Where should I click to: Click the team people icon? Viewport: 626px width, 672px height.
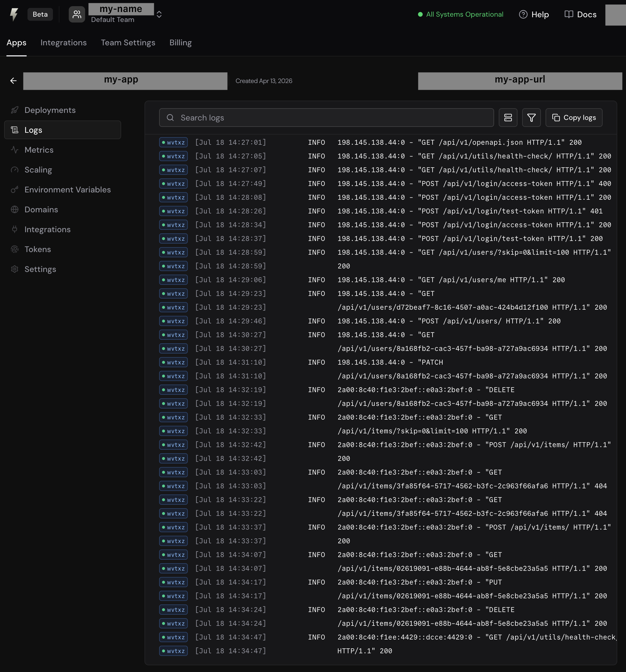pos(77,15)
